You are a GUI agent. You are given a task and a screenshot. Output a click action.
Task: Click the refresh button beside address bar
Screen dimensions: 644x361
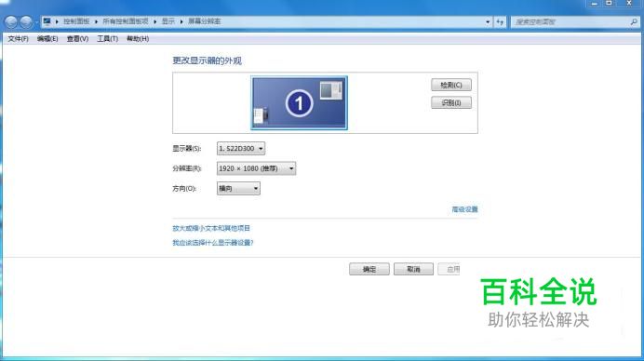500,21
